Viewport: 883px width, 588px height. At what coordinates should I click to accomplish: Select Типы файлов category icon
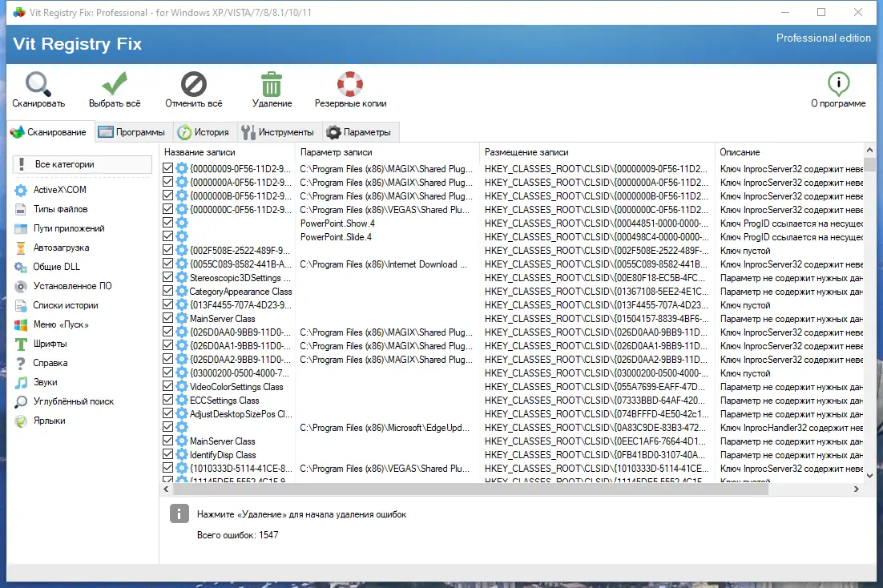pos(21,210)
